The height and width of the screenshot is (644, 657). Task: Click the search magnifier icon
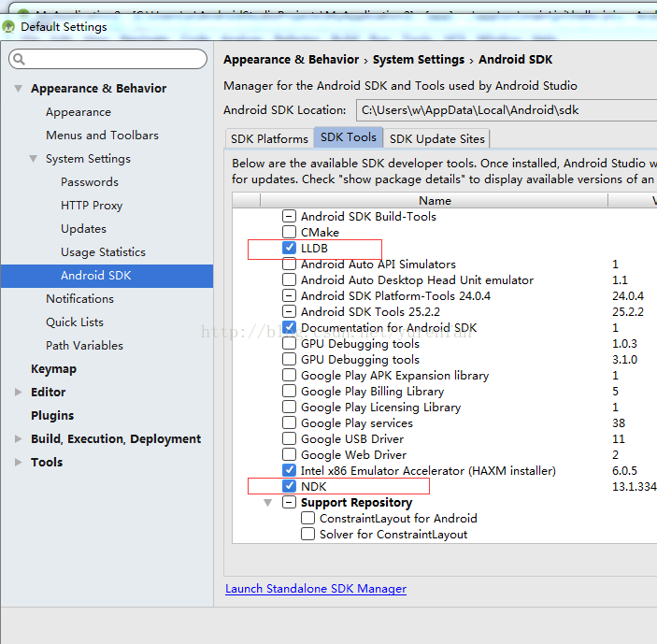pos(19,60)
